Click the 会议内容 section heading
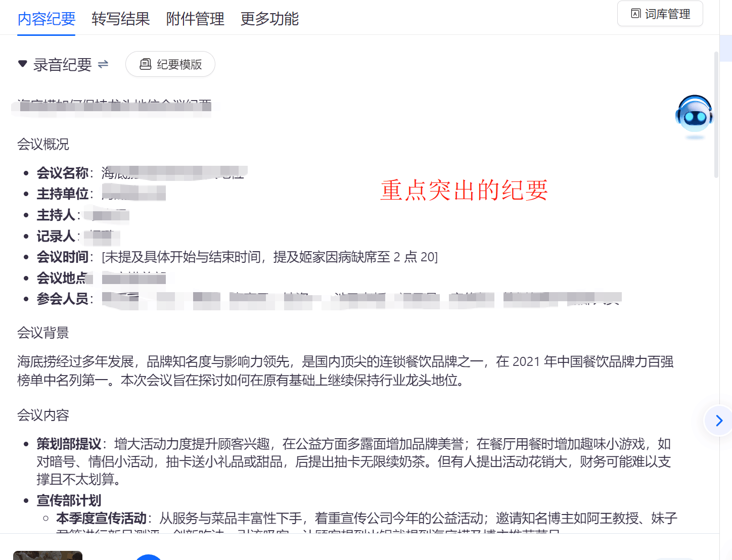 (43, 415)
